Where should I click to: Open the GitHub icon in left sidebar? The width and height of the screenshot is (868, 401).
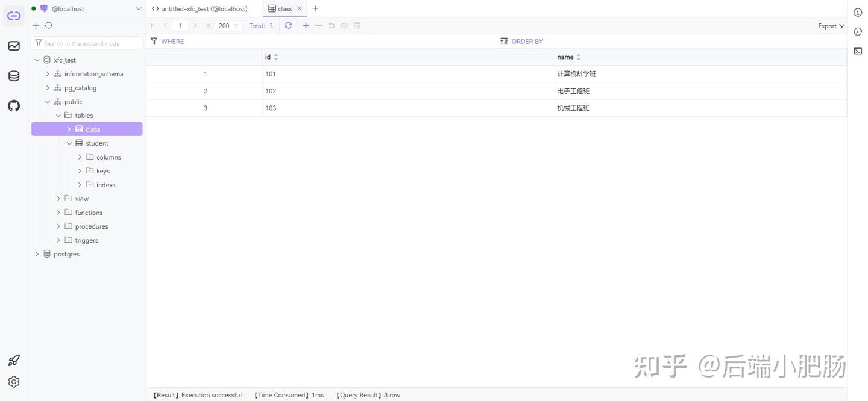click(13, 105)
